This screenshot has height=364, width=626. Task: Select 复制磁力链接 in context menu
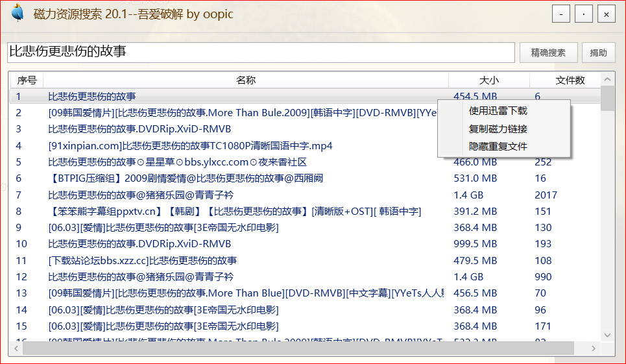498,128
